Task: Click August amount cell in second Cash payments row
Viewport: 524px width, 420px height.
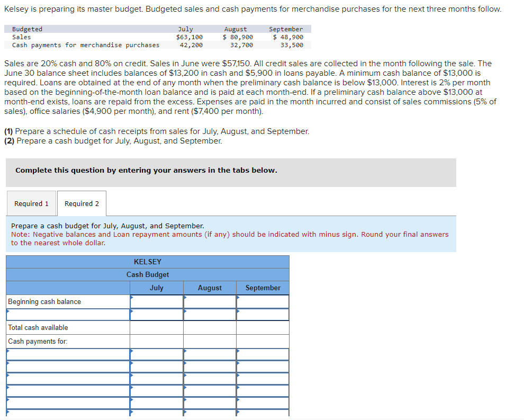Action: pyautogui.click(x=210, y=367)
